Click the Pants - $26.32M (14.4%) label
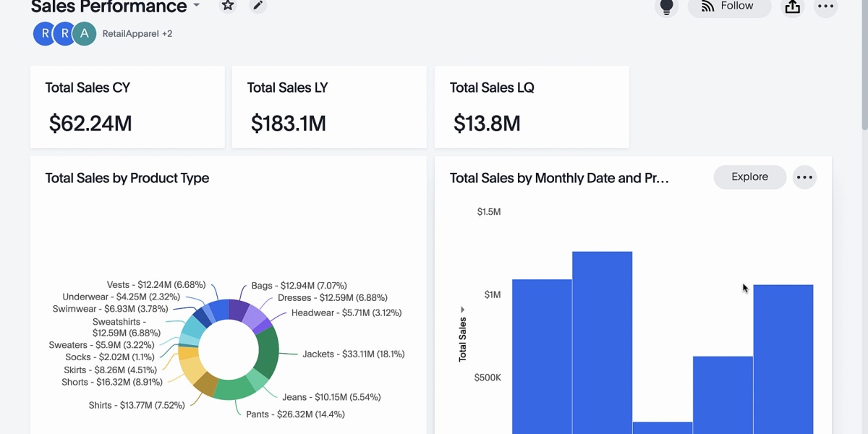This screenshot has height=434, width=868. point(295,414)
